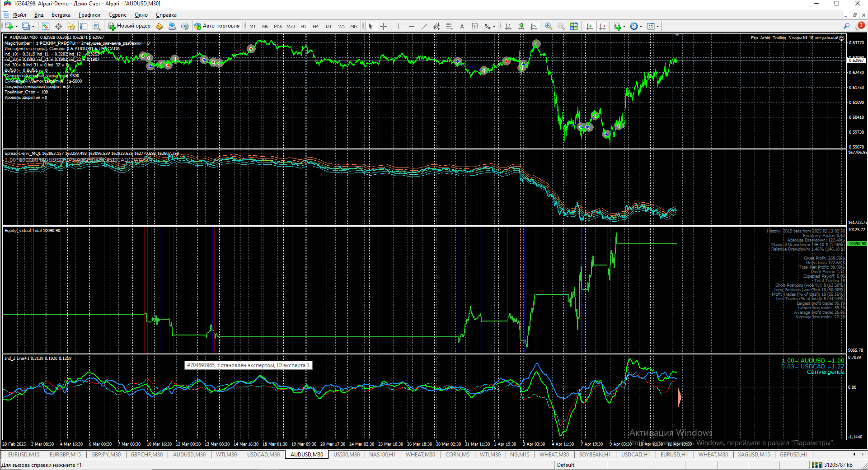Image resolution: width=868 pixels, height=470 pixels.
Task: Open the Default profile selector in status bar
Action: (x=566, y=465)
